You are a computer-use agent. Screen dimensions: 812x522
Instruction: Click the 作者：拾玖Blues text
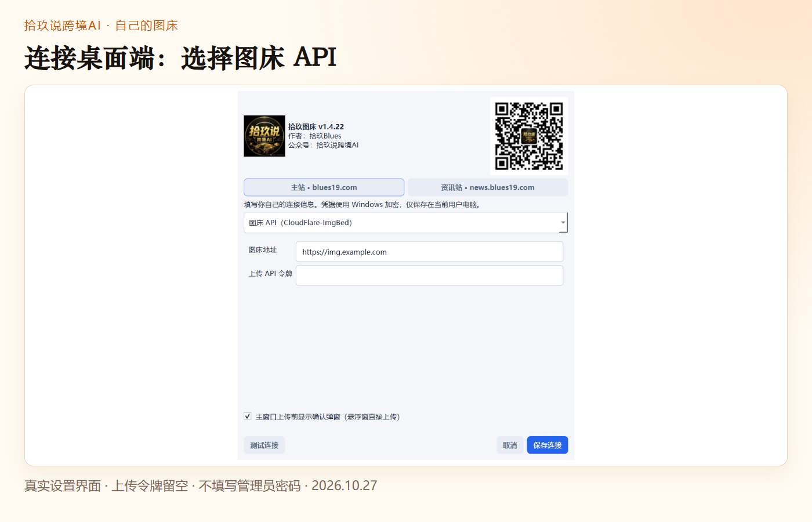point(315,136)
